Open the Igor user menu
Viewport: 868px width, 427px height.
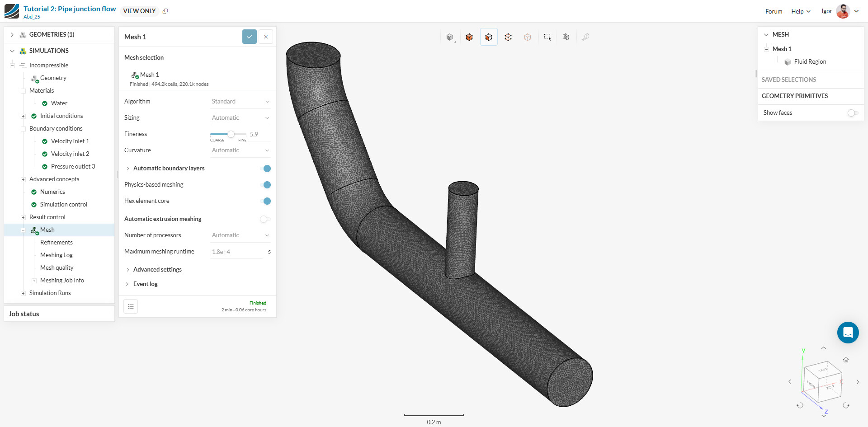pos(840,11)
